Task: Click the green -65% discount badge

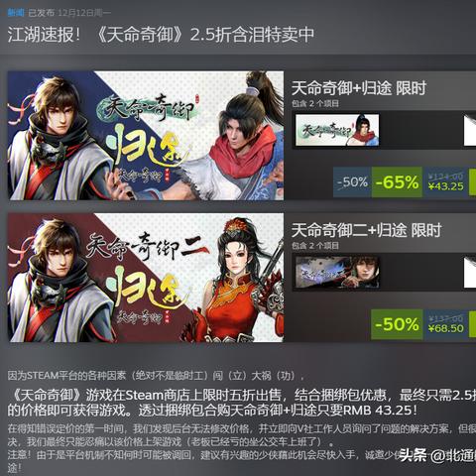Action: [397, 182]
